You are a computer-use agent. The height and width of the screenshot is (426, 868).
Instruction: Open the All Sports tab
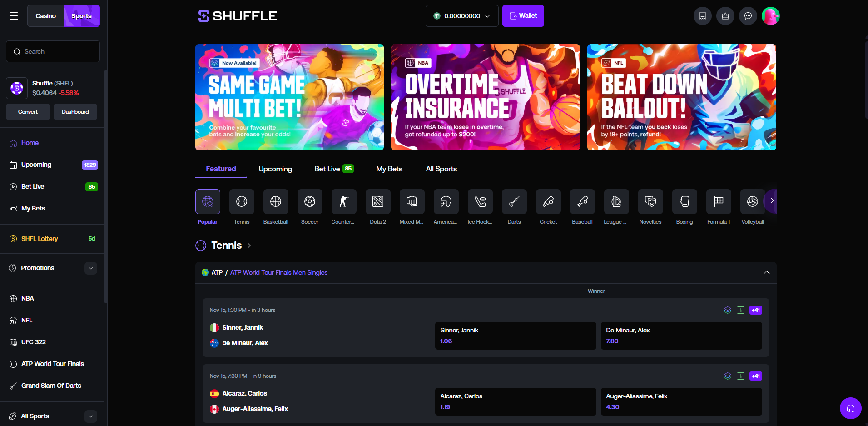441,169
